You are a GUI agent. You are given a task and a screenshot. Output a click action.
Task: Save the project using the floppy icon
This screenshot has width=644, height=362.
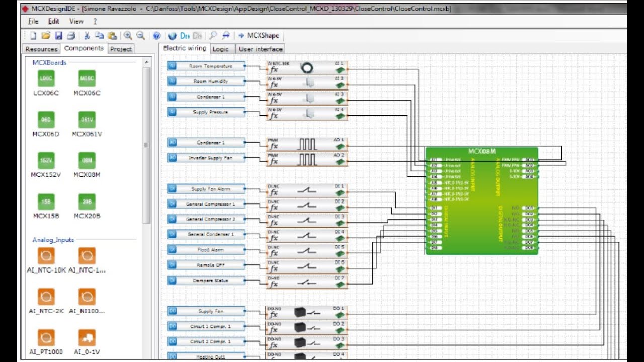coord(58,35)
